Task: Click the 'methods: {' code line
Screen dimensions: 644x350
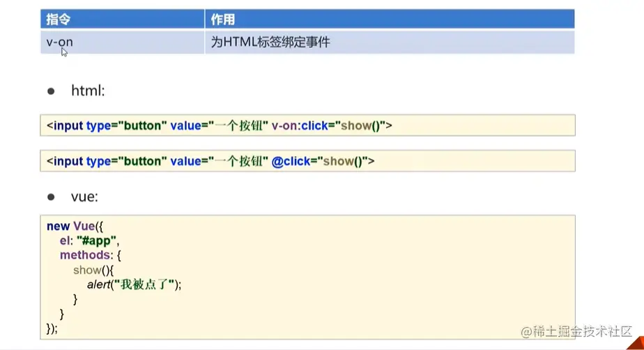Action: coord(91,255)
